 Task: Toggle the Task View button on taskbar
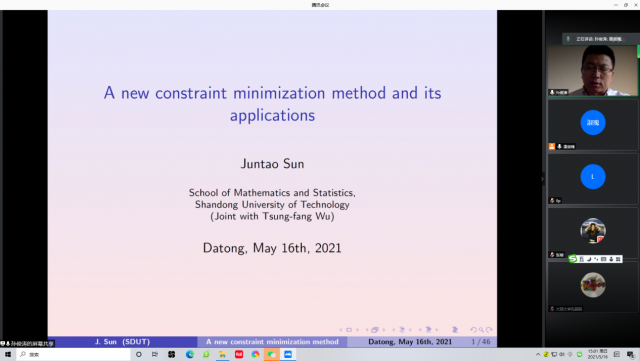tap(155, 354)
